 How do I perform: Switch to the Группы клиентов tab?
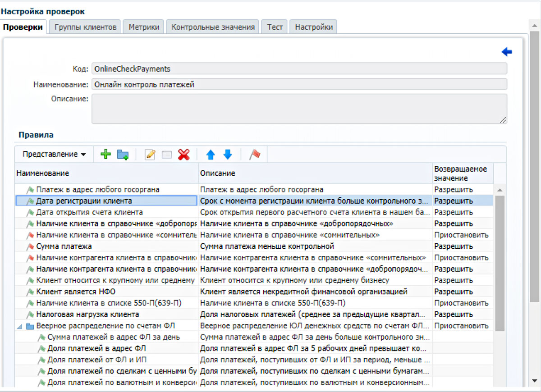[86, 27]
